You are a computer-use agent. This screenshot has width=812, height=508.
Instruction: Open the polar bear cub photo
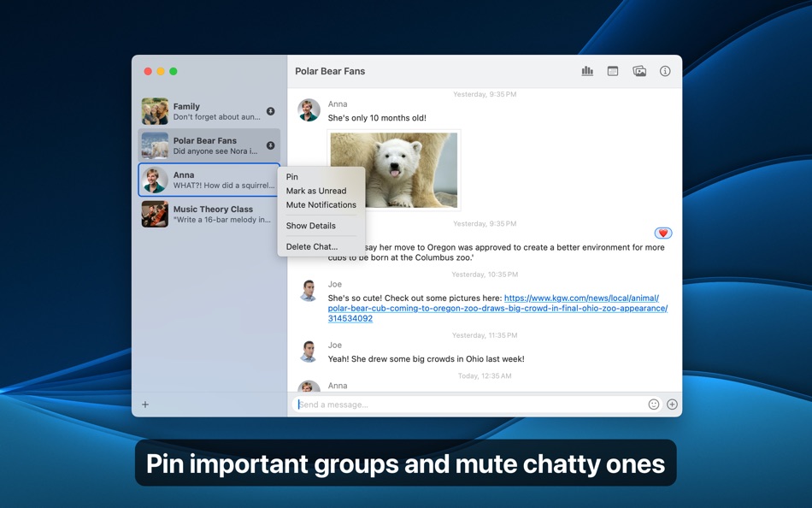(x=393, y=170)
